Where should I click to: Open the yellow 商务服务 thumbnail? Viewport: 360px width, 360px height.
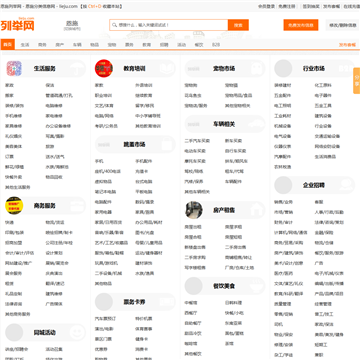coord(14,205)
